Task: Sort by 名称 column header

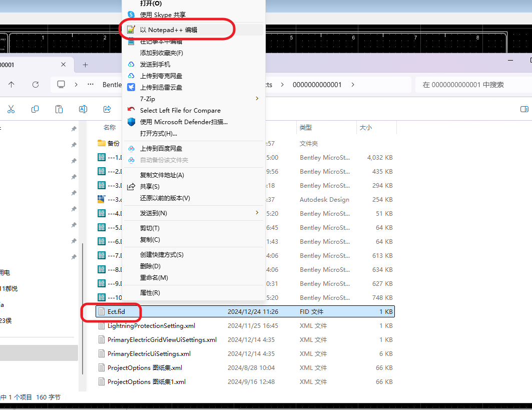Action: click(x=110, y=128)
